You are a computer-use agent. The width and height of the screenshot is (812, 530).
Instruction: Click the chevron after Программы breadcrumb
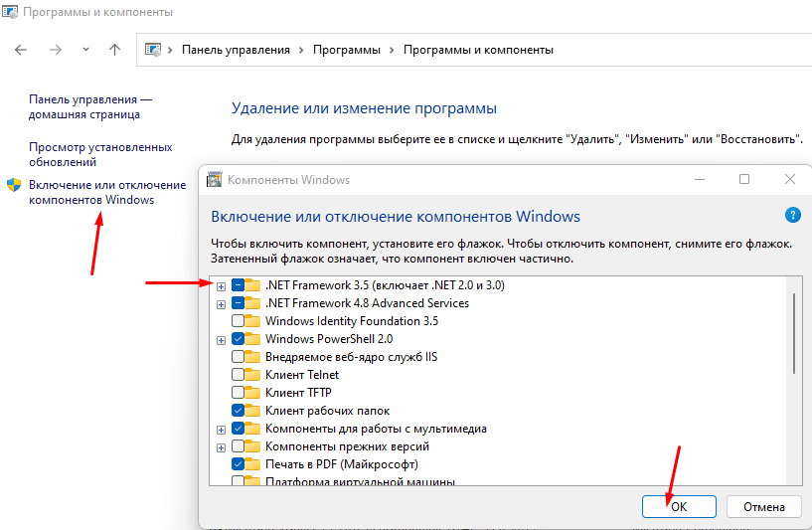tap(392, 50)
